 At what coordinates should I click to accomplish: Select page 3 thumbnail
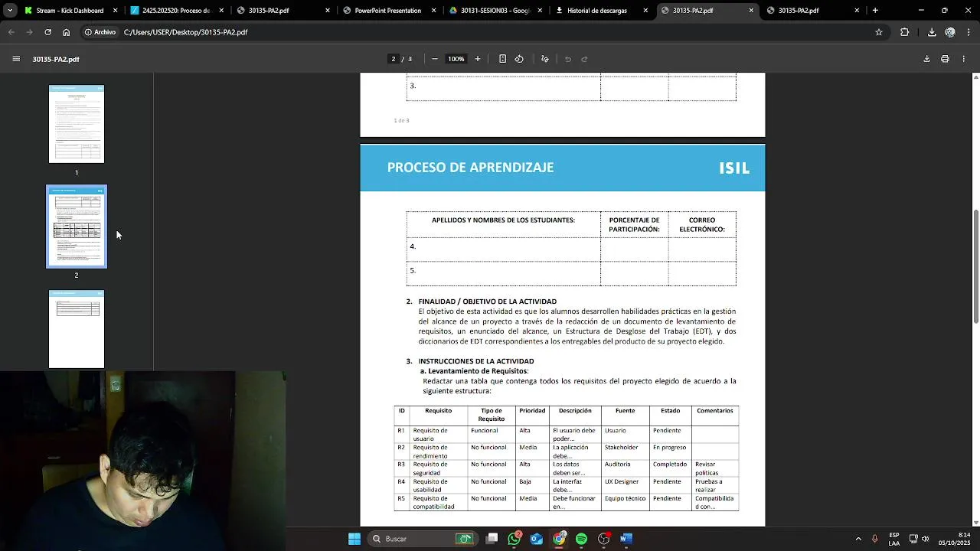(77, 329)
